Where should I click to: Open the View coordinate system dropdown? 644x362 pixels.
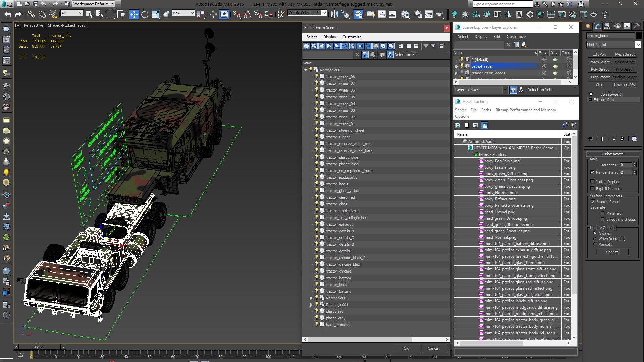[x=183, y=13]
